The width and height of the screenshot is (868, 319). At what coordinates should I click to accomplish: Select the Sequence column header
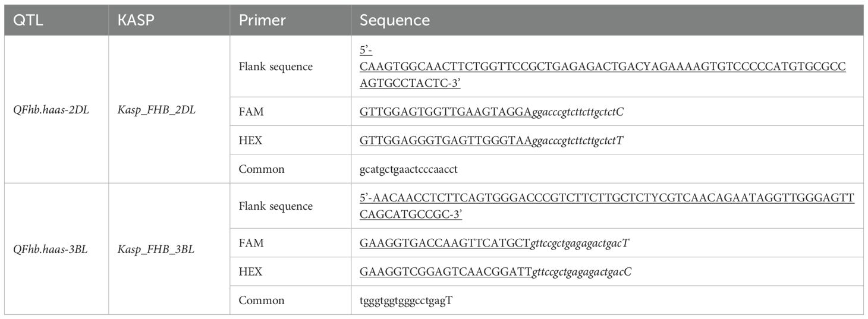395,20
